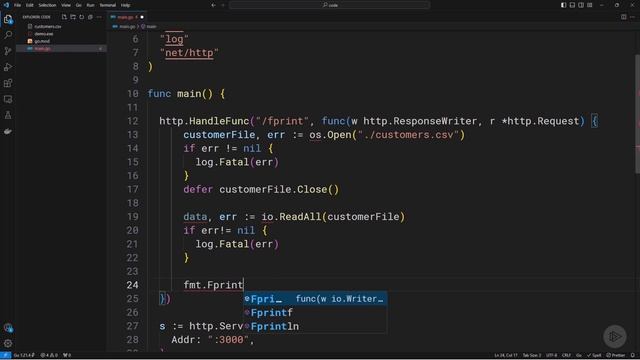
Task: Click Prettier in status bar
Action: (616, 355)
